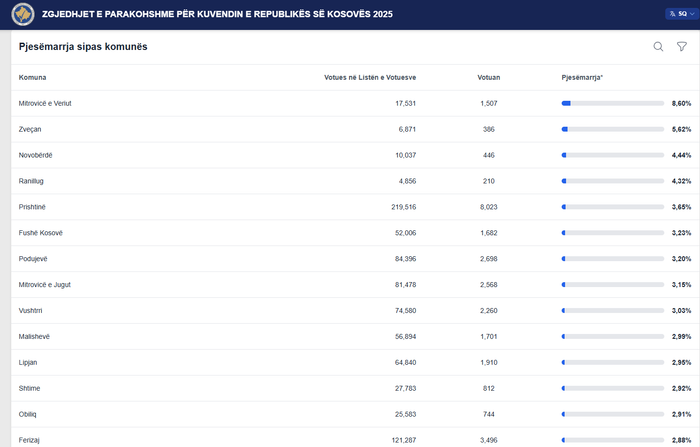Click the Mitrovicë e Veriut turnout bar
The height and width of the screenshot is (447, 700).
[612, 103]
